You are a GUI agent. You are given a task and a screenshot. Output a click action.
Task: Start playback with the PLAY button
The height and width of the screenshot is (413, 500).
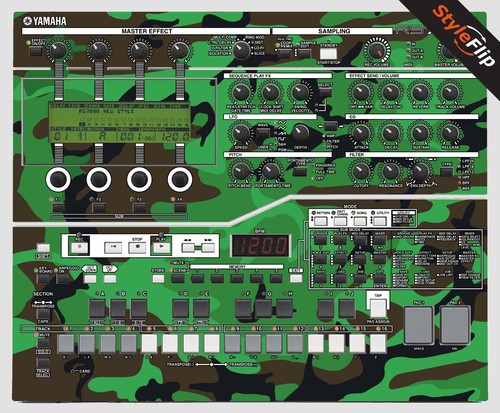(161, 248)
